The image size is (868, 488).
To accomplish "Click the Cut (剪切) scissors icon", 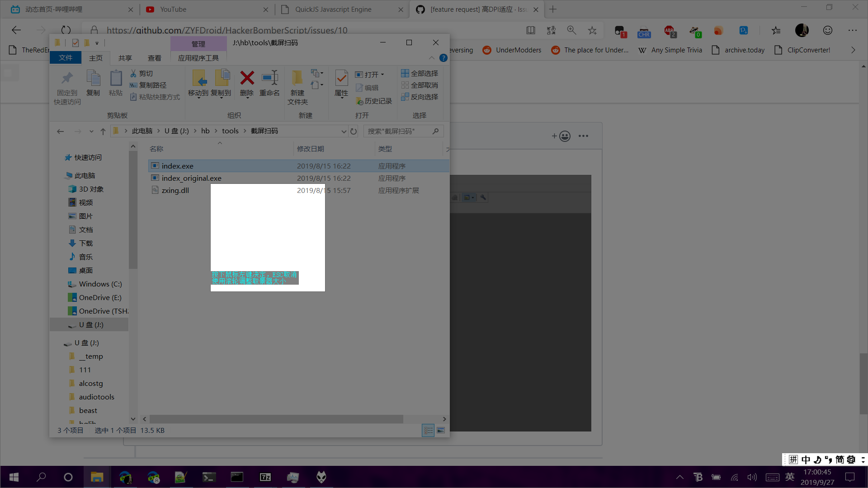I will (134, 73).
